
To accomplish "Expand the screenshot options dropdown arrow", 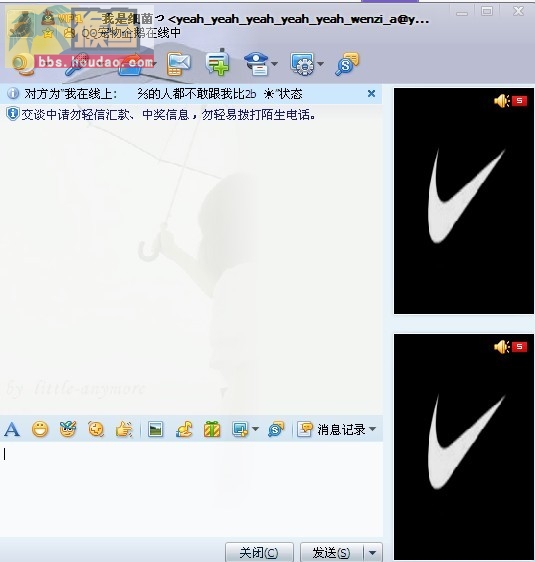I will click(255, 429).
